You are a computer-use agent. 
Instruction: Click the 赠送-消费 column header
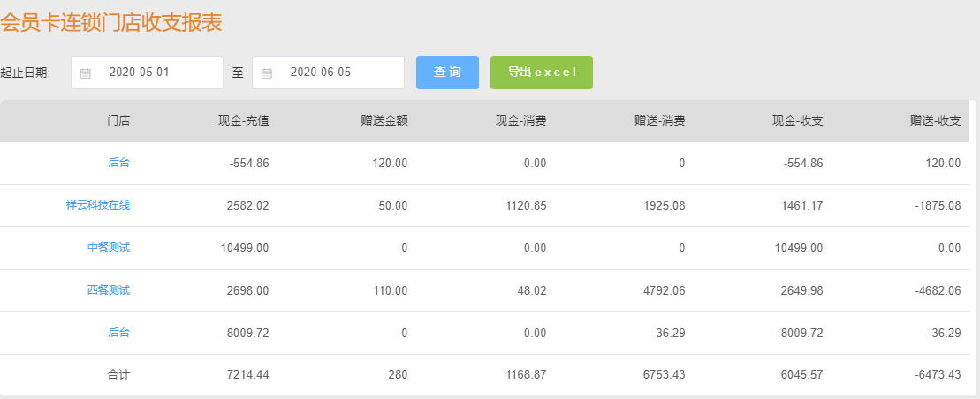[x=660, y=121]
